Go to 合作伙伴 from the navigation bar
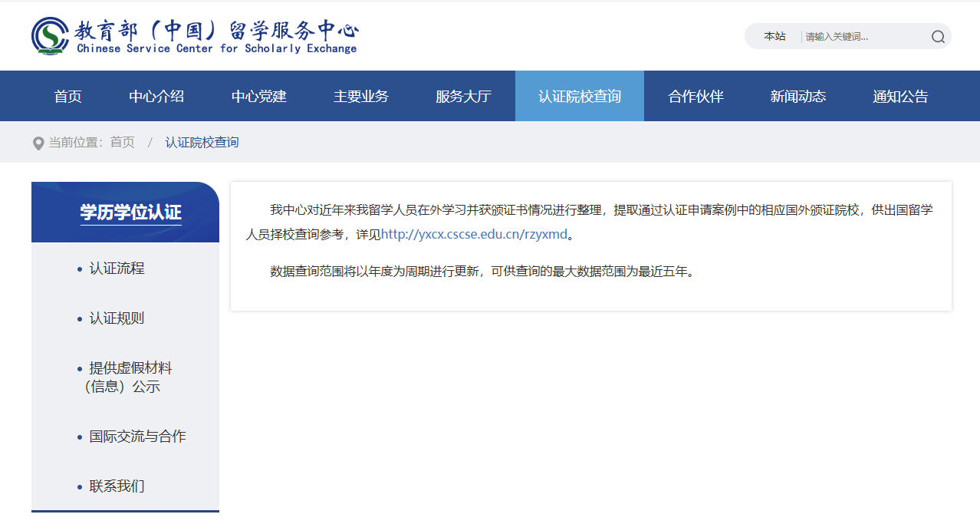 (x=695, y=95)
